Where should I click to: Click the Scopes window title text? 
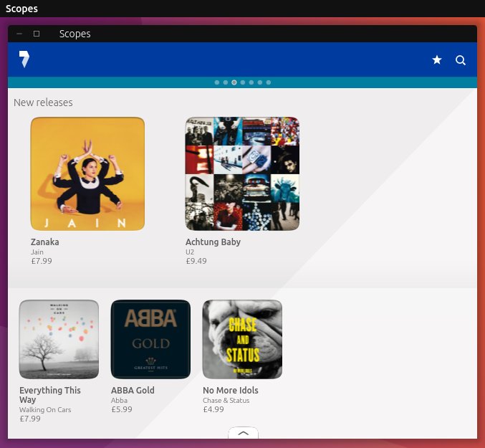click(x=75, y=34)
